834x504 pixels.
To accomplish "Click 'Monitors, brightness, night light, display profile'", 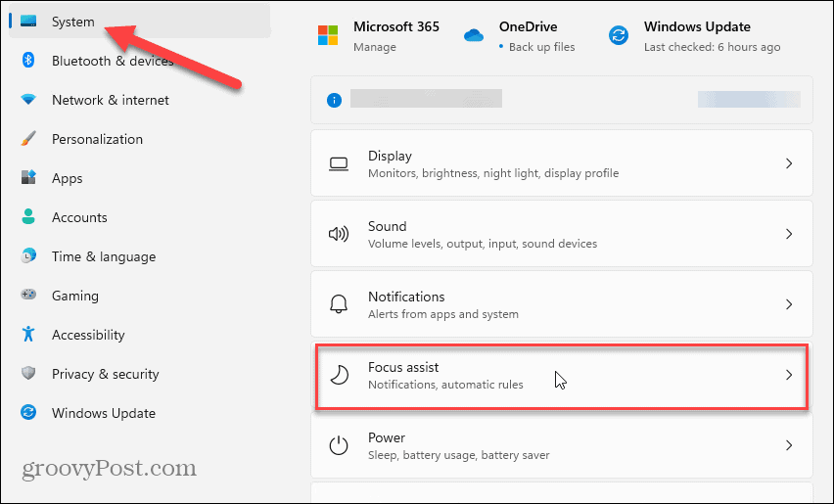I will pos(493,173).
